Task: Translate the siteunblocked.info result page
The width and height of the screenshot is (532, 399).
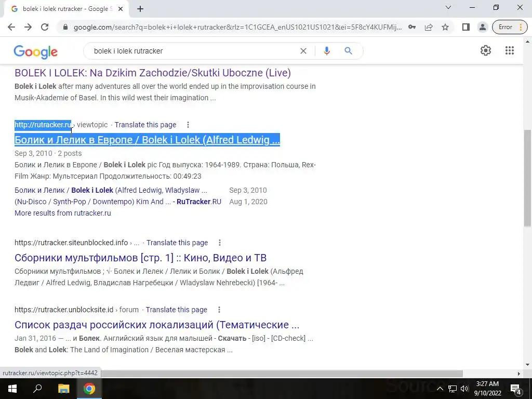Action: coord(177,243)
